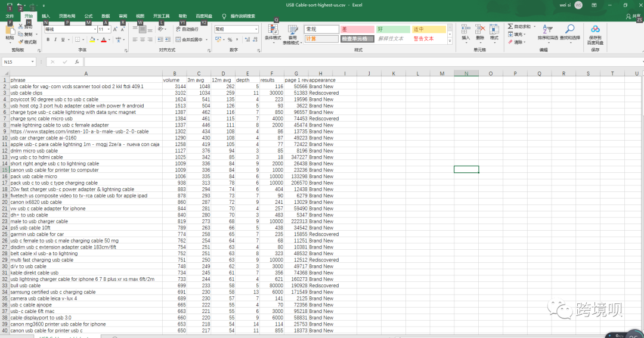Open the font size 11 dropdown
This screenshot has height=338, width=644.
click(x=109, y=30)
